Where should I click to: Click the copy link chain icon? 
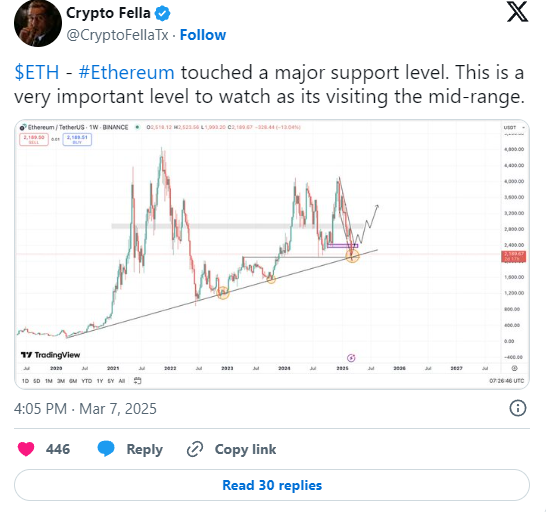tap(195, 449)
